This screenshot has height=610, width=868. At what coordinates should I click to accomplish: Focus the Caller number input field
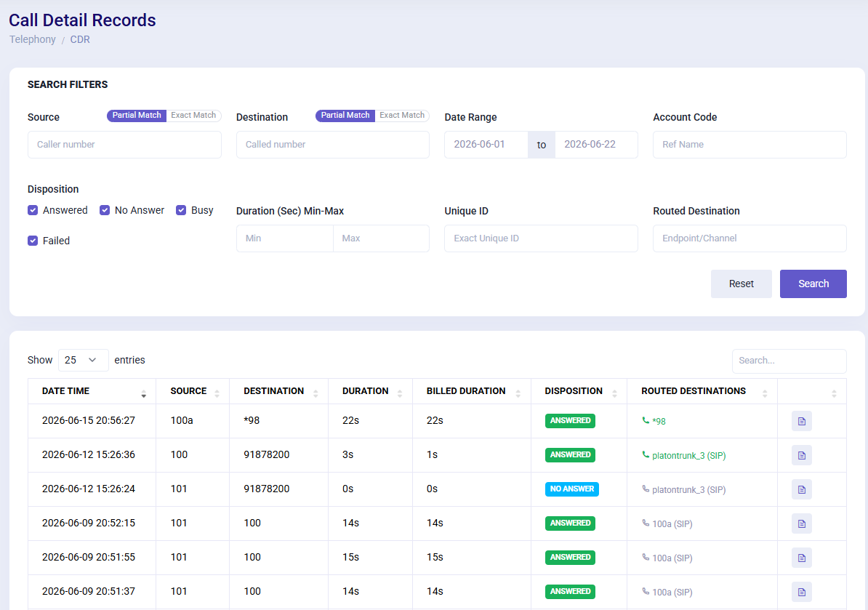click(x=124, y=145)
